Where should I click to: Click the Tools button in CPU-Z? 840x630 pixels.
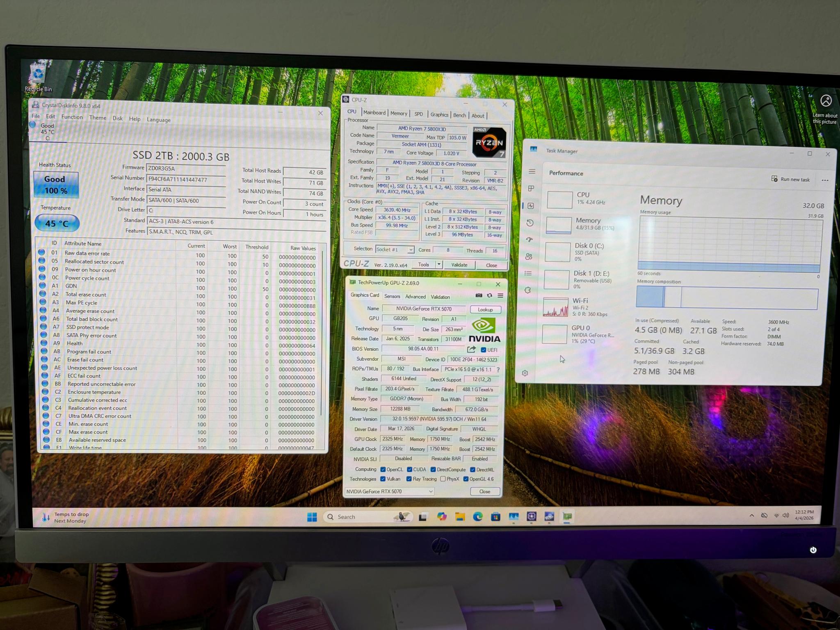point(424,265)
